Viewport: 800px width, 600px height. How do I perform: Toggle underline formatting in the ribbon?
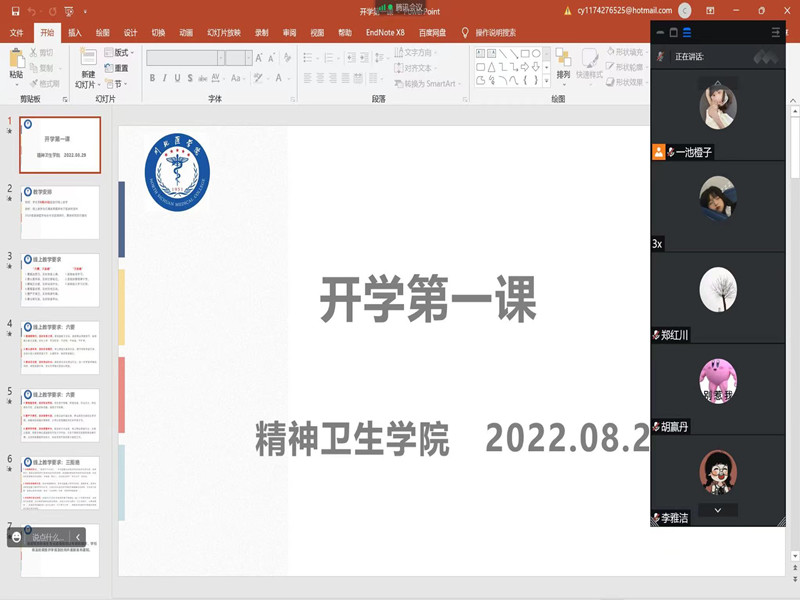[x=176, y=77]
